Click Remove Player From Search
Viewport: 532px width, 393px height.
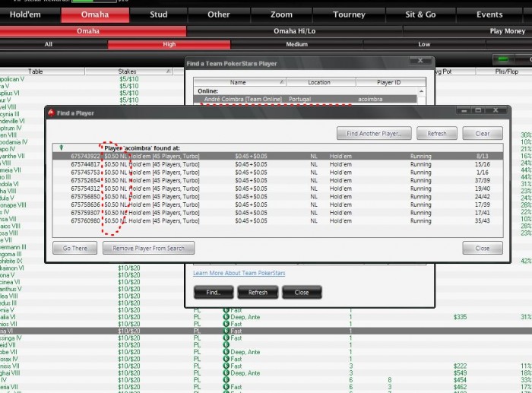point(149,248)
